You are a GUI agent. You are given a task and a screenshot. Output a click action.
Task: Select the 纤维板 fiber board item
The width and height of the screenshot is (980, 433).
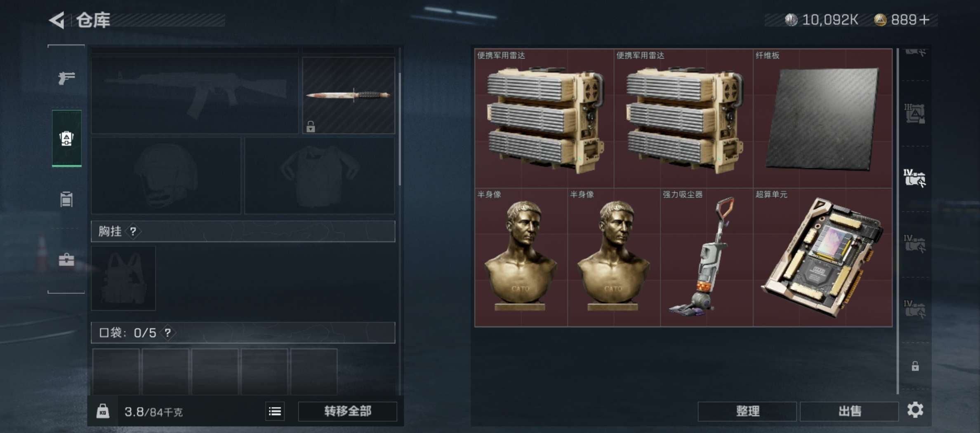[x=823, y=118]
